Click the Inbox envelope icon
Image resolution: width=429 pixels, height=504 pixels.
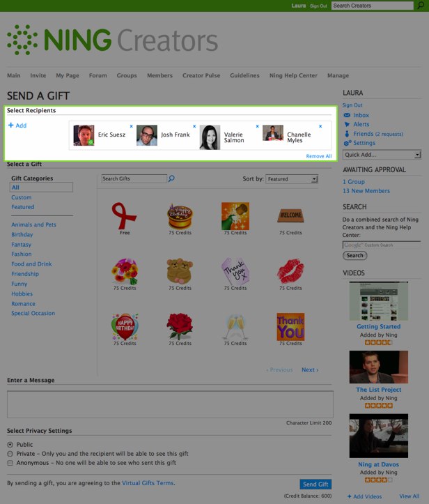point(347,115)
